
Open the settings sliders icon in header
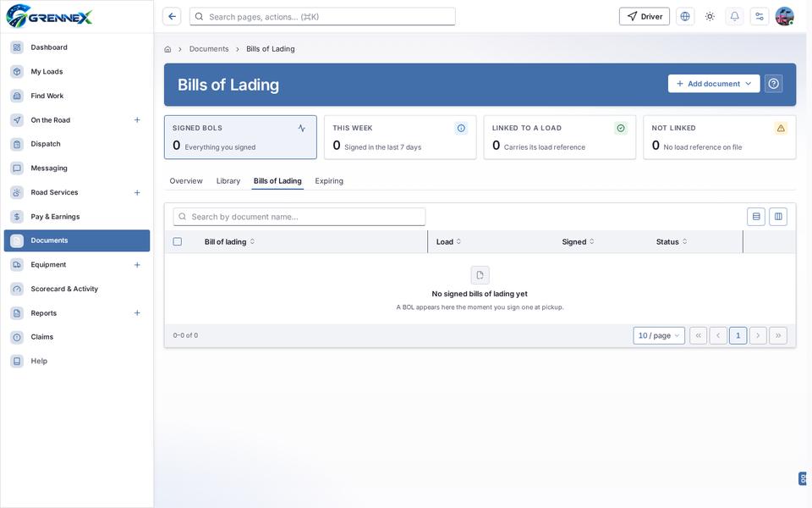760,17
